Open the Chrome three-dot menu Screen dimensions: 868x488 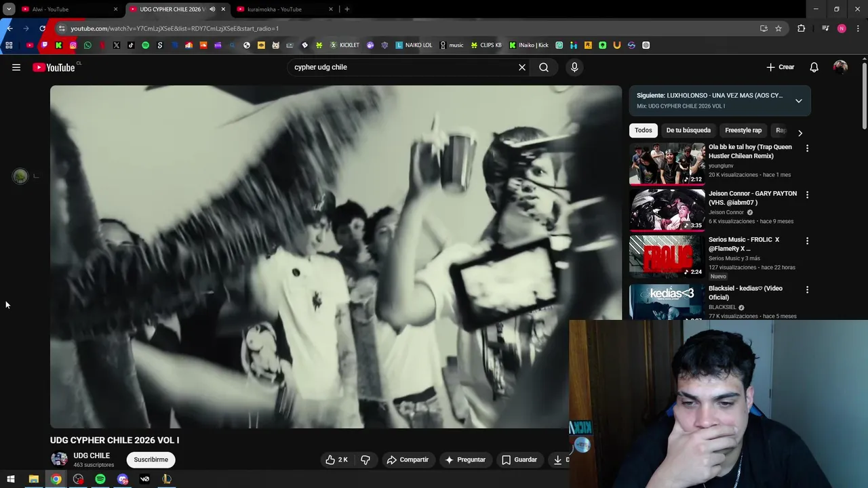[x=859, y=28]
